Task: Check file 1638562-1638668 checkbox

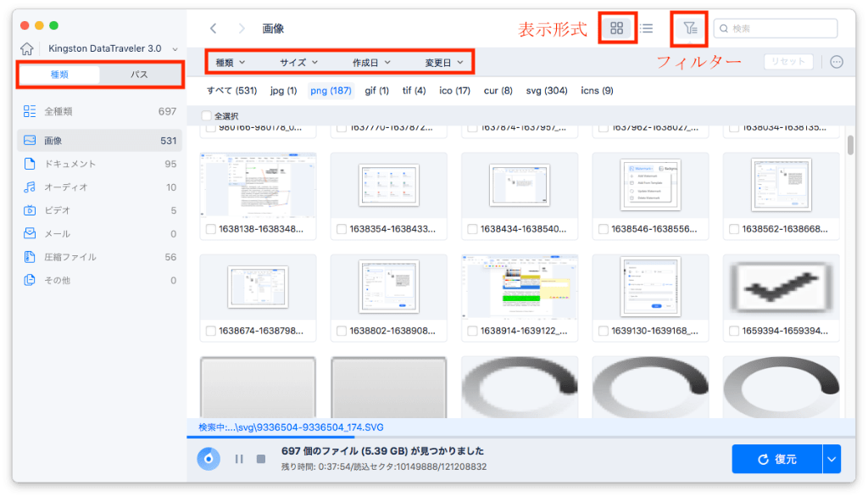Action: point(734,229)
